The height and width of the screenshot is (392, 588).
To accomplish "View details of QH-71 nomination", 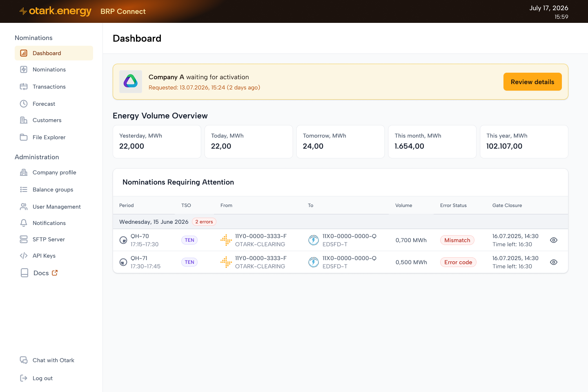I will (554, 262).
